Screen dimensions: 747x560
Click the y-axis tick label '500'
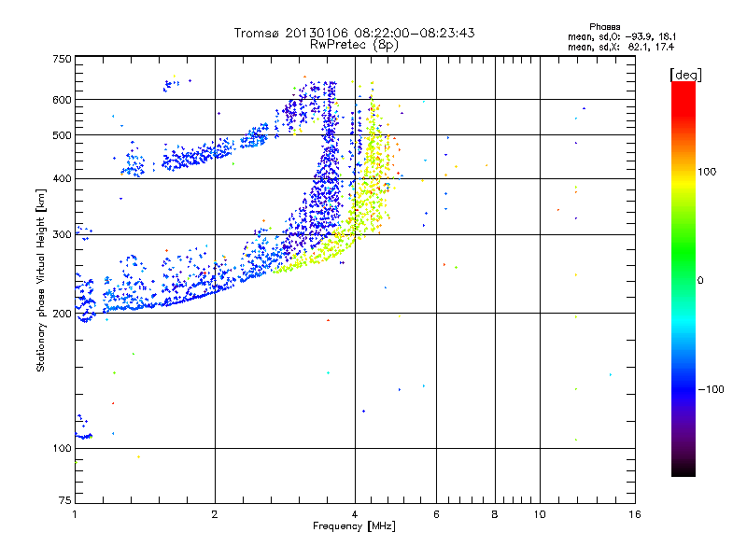(62, 135)
